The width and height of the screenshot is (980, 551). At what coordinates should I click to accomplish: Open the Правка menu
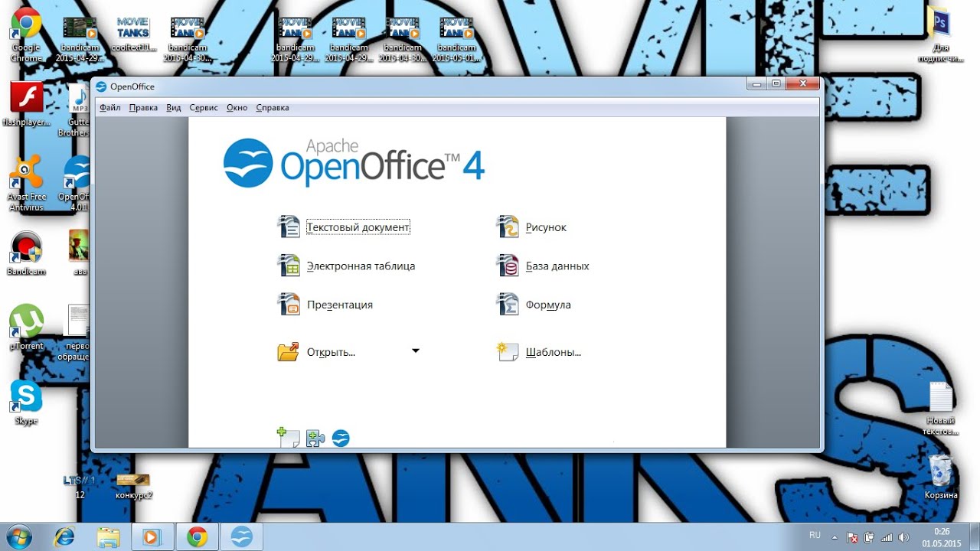(143, 108)
